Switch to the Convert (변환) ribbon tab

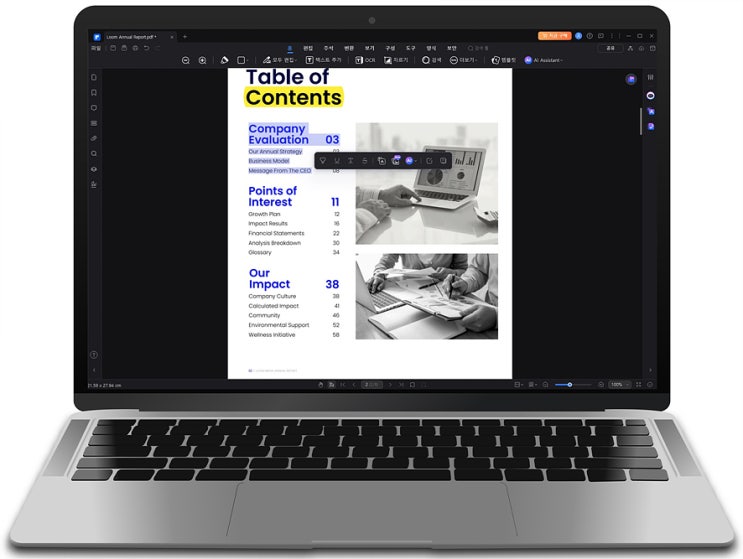[x=349, y=48]
